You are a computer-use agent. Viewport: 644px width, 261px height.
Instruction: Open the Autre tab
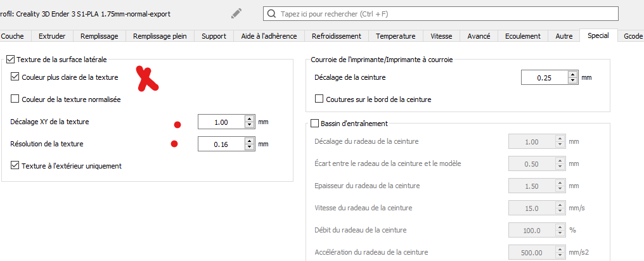[x=564, y=36]
